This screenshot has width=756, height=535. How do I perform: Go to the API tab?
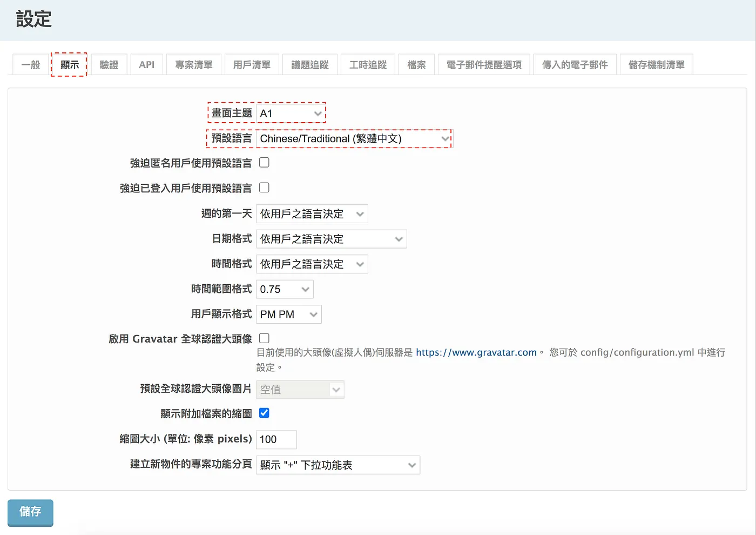click(146, 65)
